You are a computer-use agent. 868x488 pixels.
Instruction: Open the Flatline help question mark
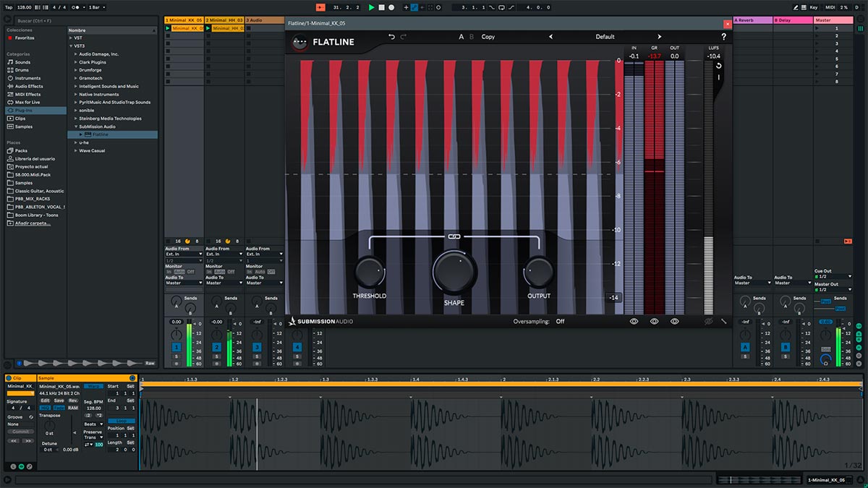[x=723, y=37]
